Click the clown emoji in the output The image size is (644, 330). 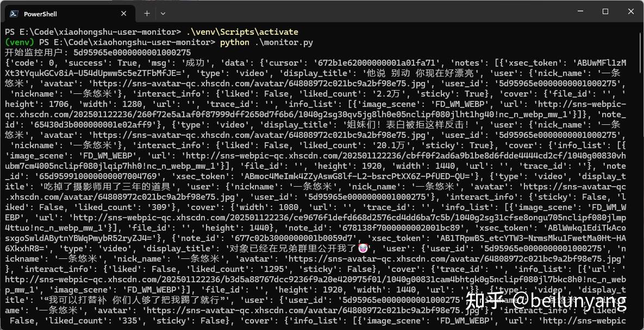(x=363, y=248)
